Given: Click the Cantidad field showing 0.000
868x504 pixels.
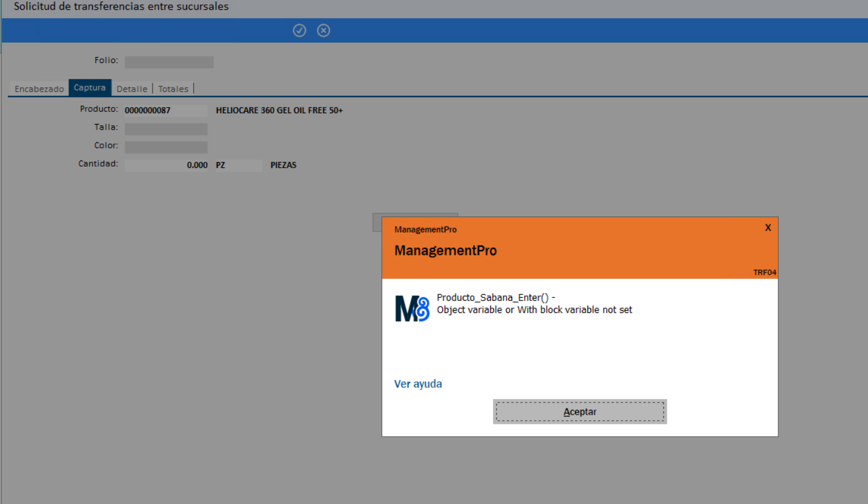Looking at the screenshot, I should click(166, 165).
